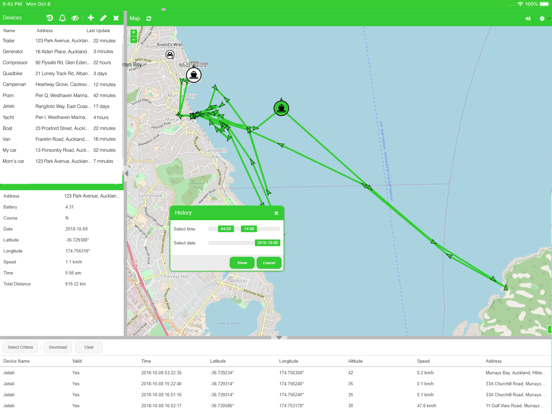Click report row with time 2018-10-08 15:22:40

[x=276, y=384]
